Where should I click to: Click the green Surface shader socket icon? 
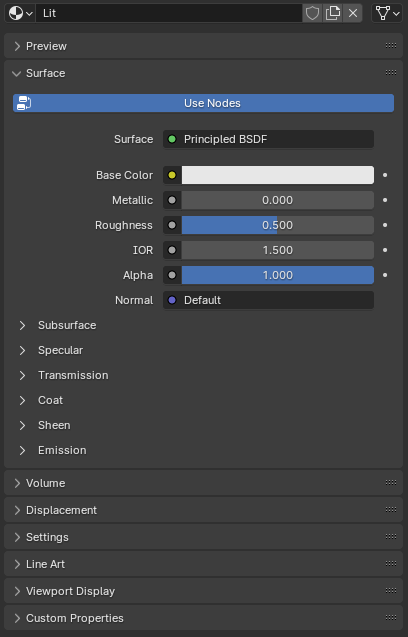pos(172,139)
